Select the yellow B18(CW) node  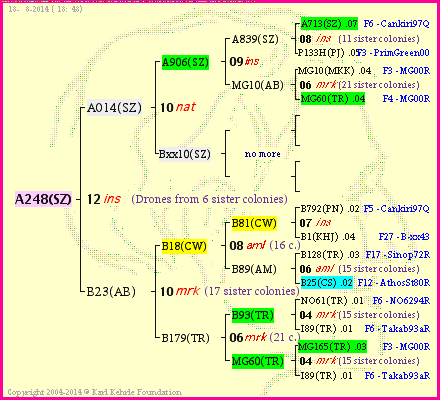[184, 246]
